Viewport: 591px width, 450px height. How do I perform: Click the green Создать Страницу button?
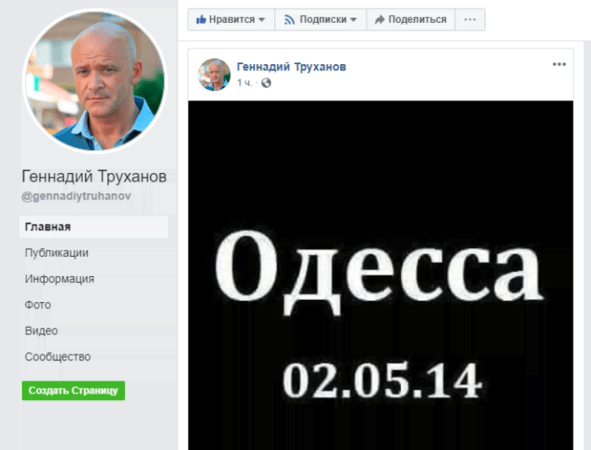73,390
